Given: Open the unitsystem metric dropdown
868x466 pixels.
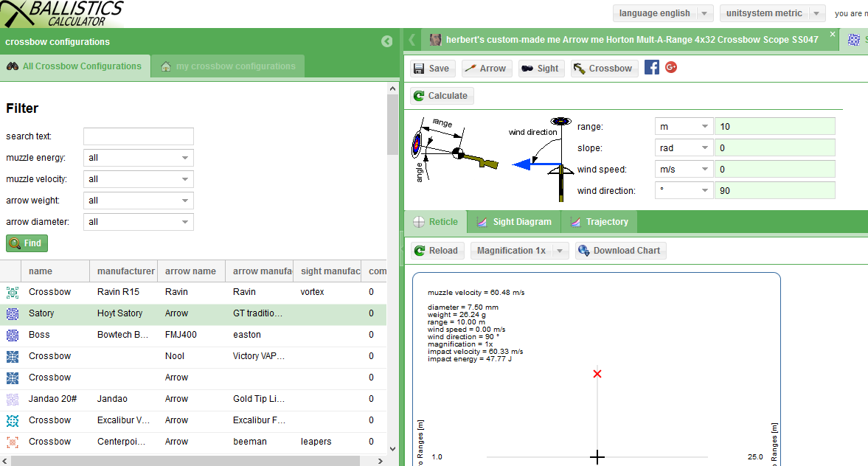Looking at the screenshot, I should tap(772, 13).
